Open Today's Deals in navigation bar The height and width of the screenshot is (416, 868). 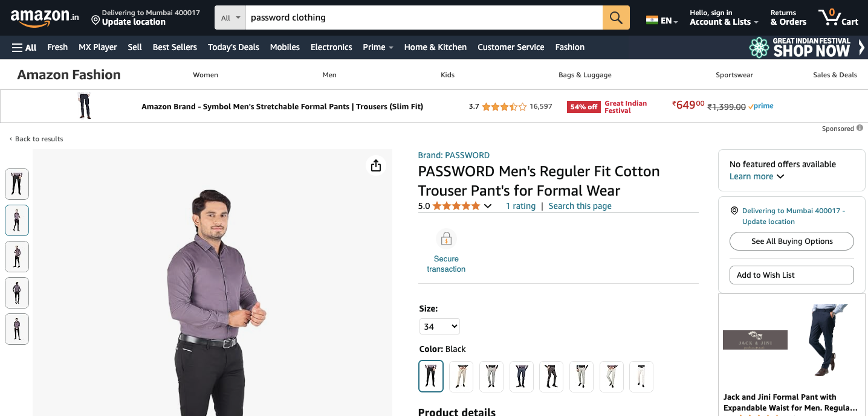pyautogui.click(x=233, y=47)
